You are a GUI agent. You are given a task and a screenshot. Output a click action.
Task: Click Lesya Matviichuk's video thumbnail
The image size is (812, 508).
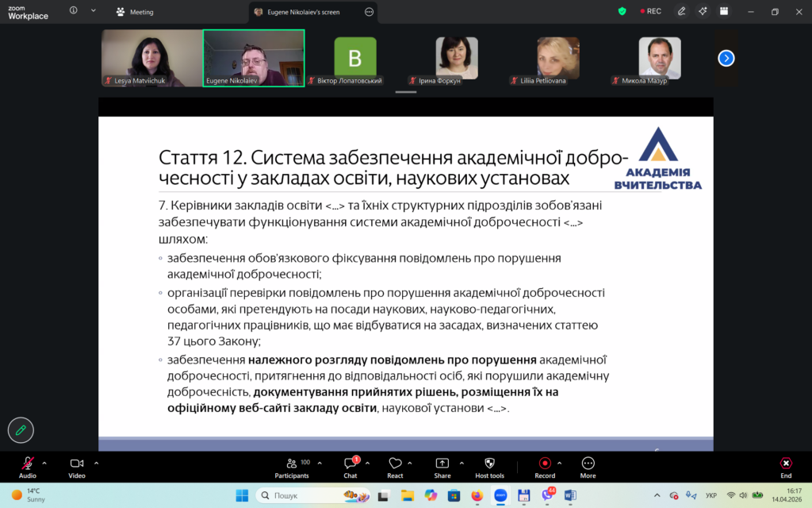tap(151, 58)
